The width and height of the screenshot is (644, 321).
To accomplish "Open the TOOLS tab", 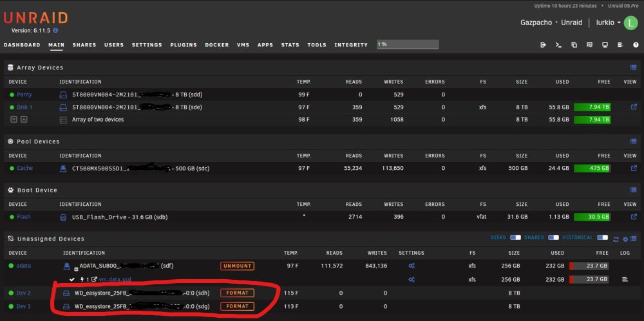I will pos(317,45).
